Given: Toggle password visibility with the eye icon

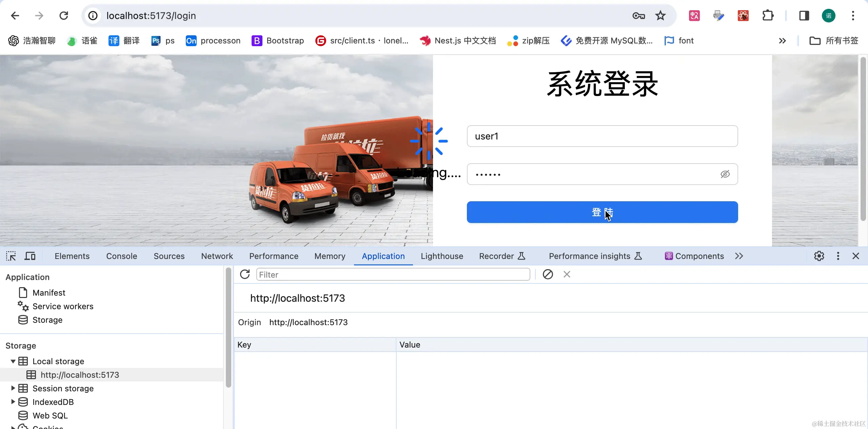Looking at the screenshot, I should 725,174.
